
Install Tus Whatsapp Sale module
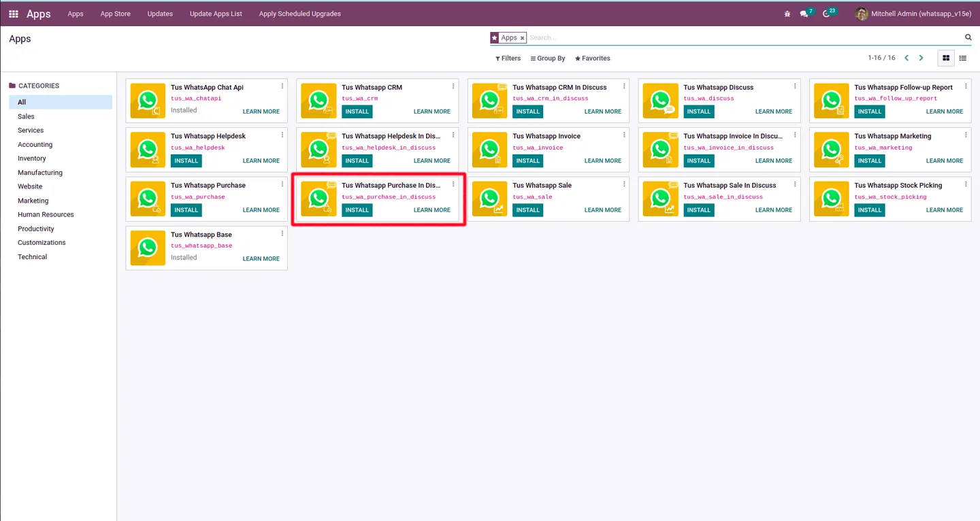coord(528,209)
